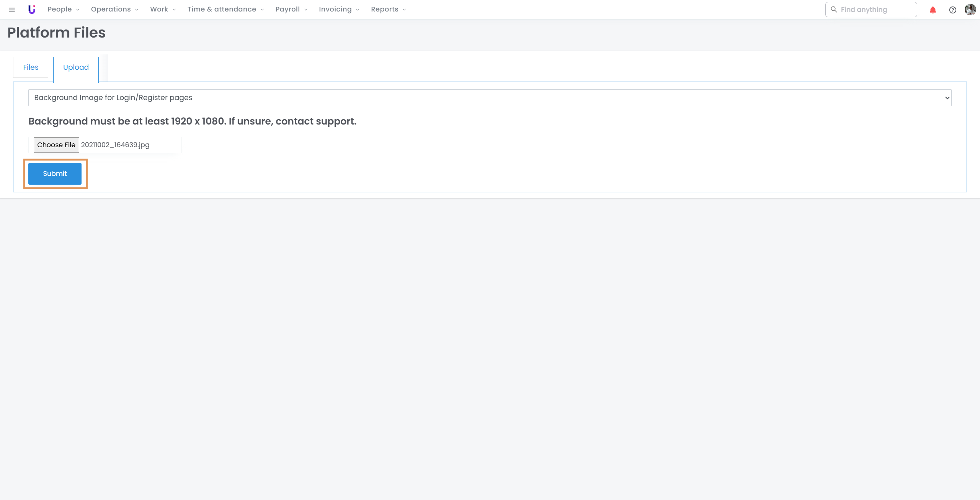Click the search magnifier icon

click(x=834, y=10)
